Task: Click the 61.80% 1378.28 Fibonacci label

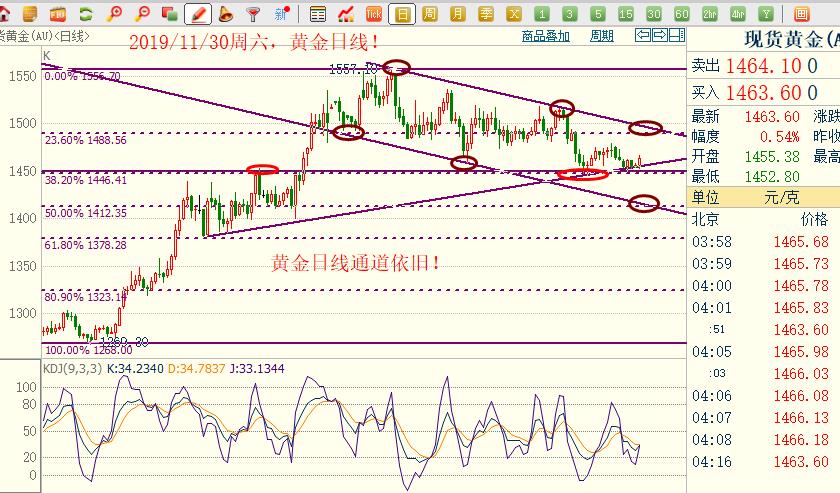Action: 86,245
